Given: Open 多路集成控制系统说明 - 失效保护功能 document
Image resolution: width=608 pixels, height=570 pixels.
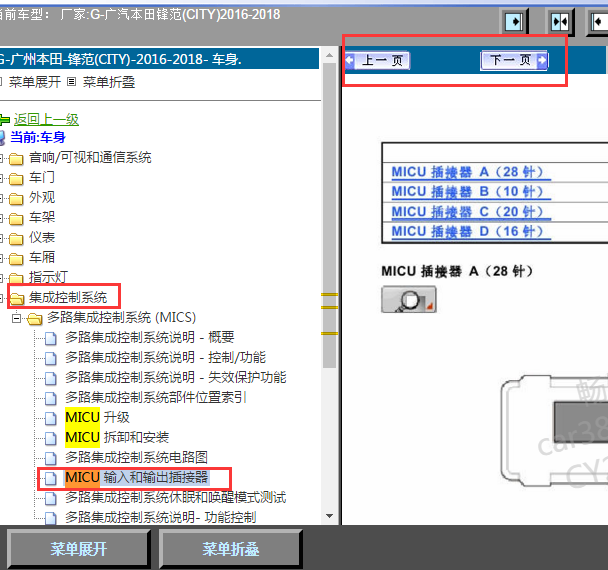Looking at the screenshot, I should pos(176,377).
